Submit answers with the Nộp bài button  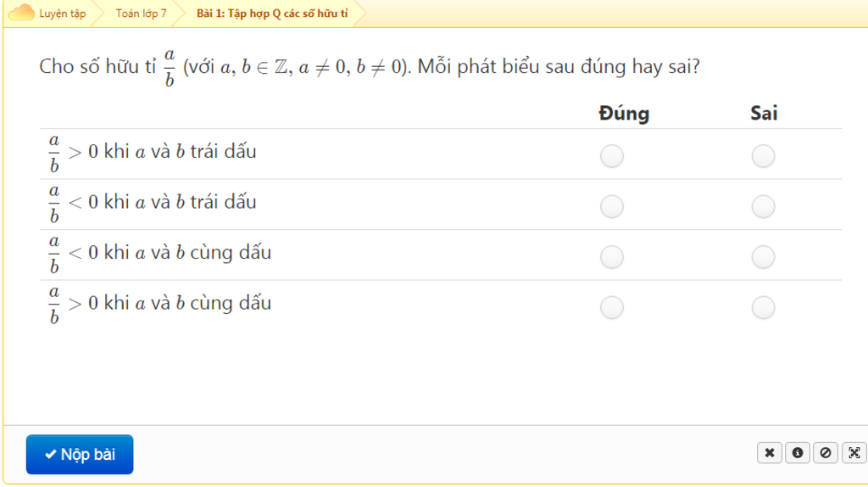coord(80,454)
